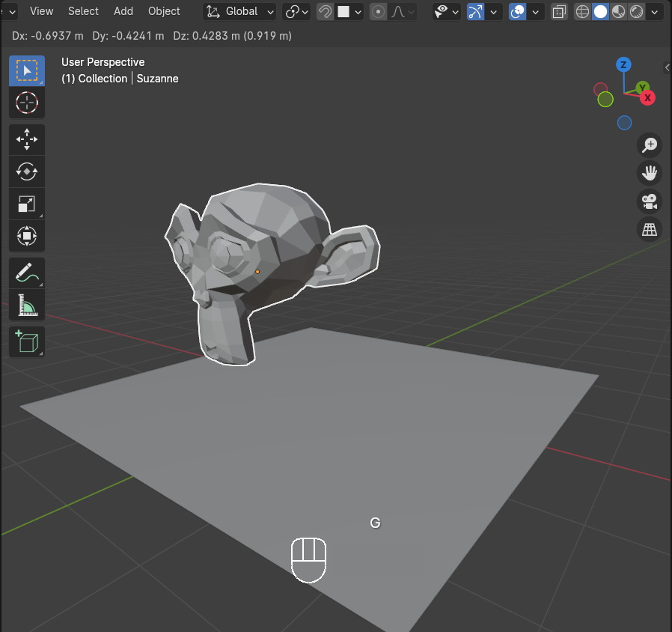Click the 'Dy: -0.4241 m' readout
The width and height of the screenshot is (672, 632).
click(x=128, y=36)
